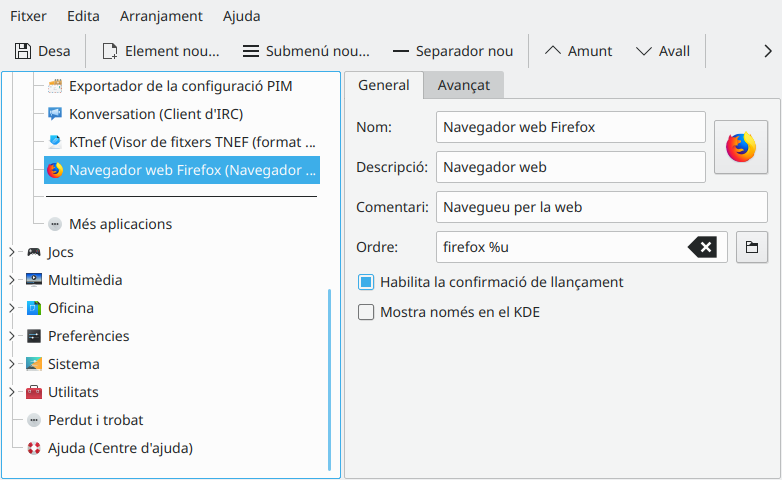Show more toolbar items via chevron
This screenshot has width=782, height=480.
click(767, 51)
